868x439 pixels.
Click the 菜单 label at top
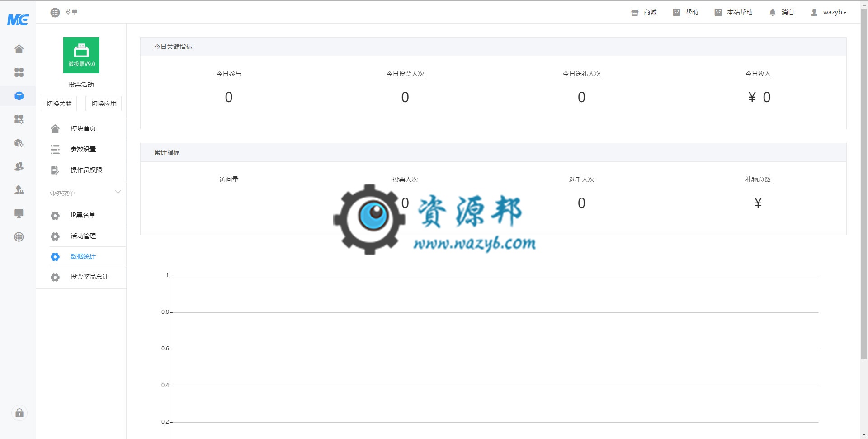pos(71,12)
